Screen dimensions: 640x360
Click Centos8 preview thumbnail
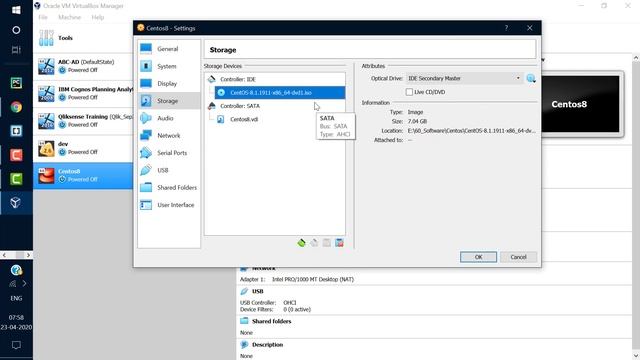pos(581,104)
